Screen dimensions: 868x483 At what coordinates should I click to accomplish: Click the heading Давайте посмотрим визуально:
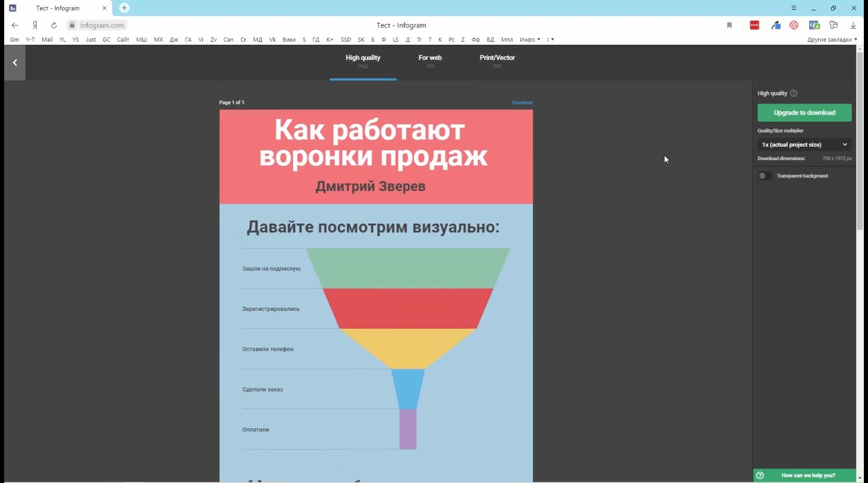pyautogui.click(x=373, y=227)
